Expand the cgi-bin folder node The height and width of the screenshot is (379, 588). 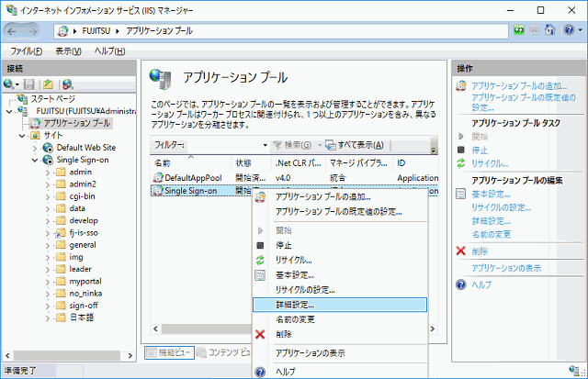coord(48,197)
